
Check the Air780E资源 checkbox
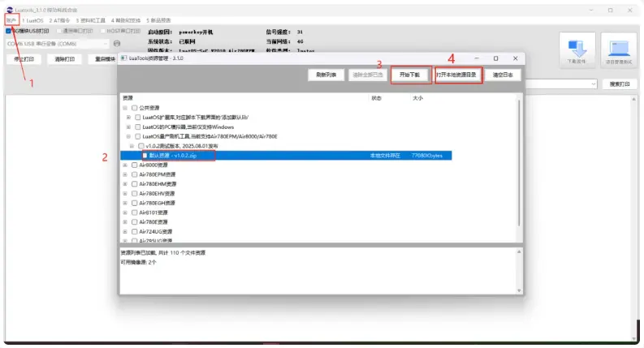click(x=134, y=222)
